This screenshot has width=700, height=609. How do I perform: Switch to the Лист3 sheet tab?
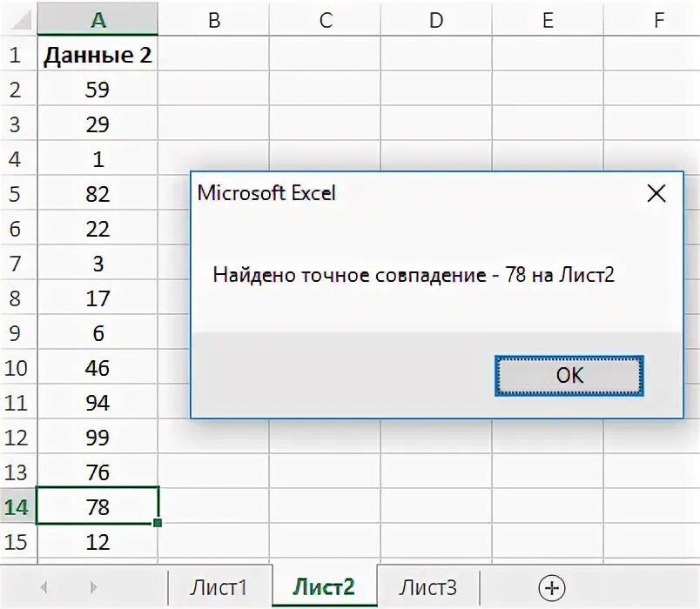pos(427,586)
